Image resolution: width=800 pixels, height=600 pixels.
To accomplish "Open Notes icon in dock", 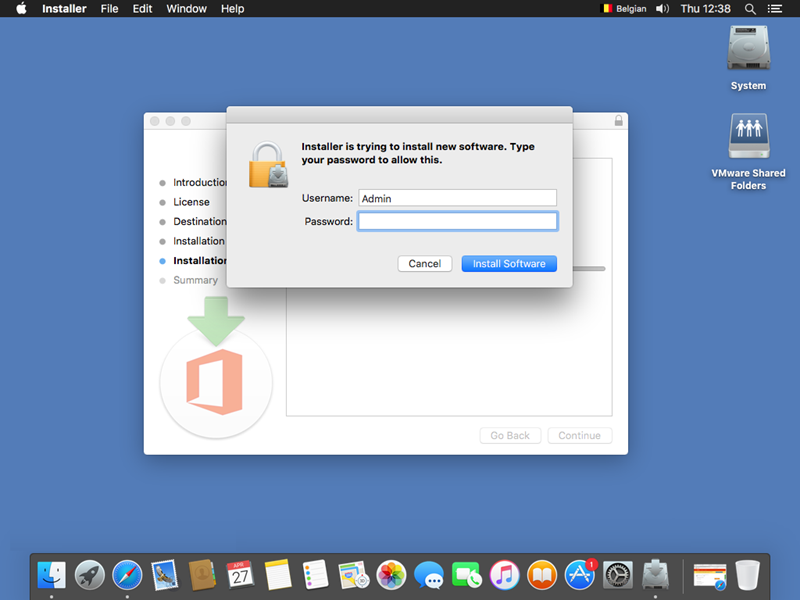I will click(278, 575).
